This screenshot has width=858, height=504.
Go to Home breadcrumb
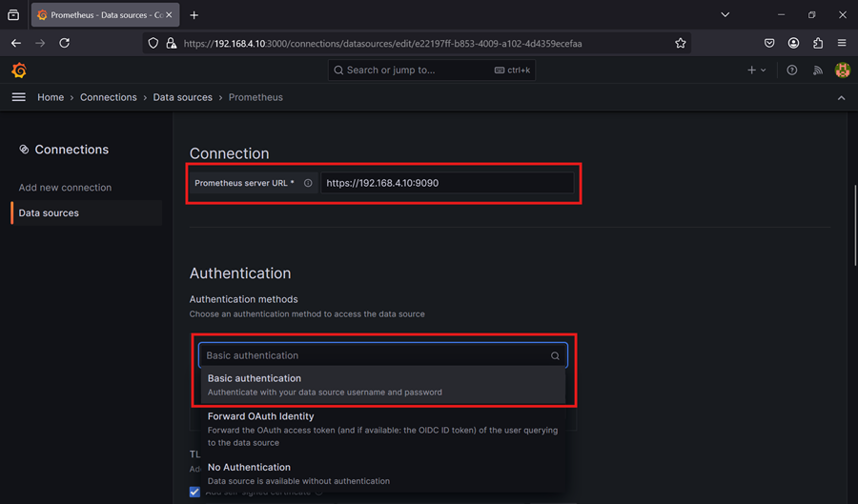point(51,97)
